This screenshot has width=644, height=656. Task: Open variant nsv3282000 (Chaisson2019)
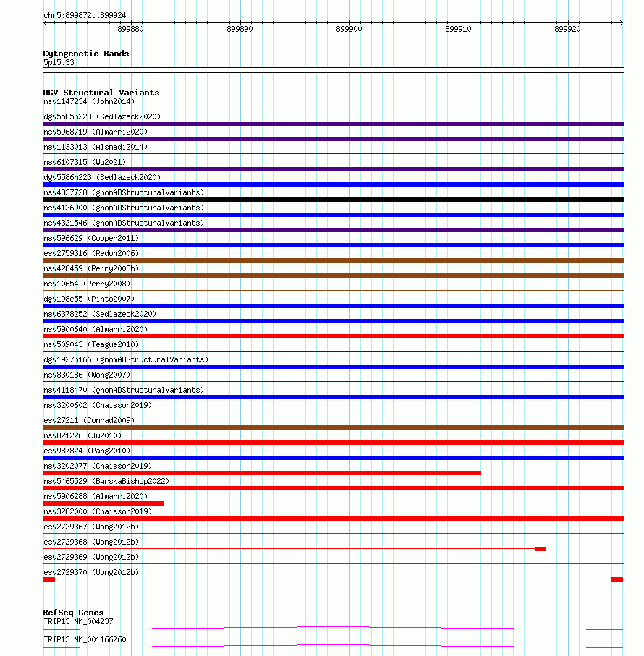(98, 511)
